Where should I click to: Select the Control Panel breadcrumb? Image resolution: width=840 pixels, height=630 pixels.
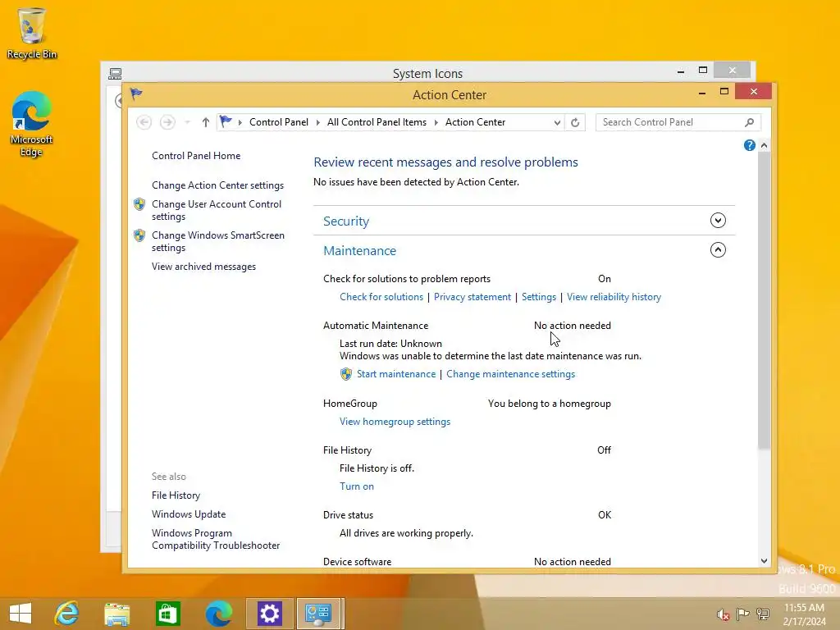[279, 122]
